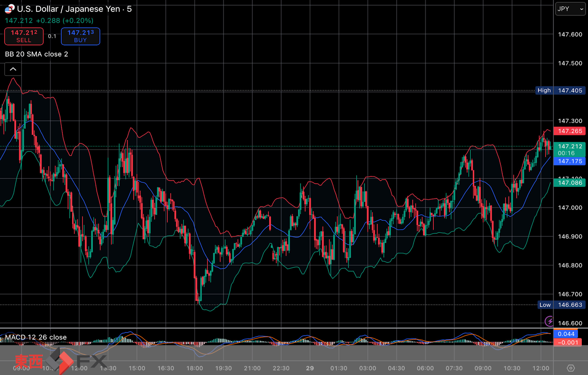Click the blue 0.044 MACD value tag
This screenshot has width=588, height=375.
(x=566, y=334)
